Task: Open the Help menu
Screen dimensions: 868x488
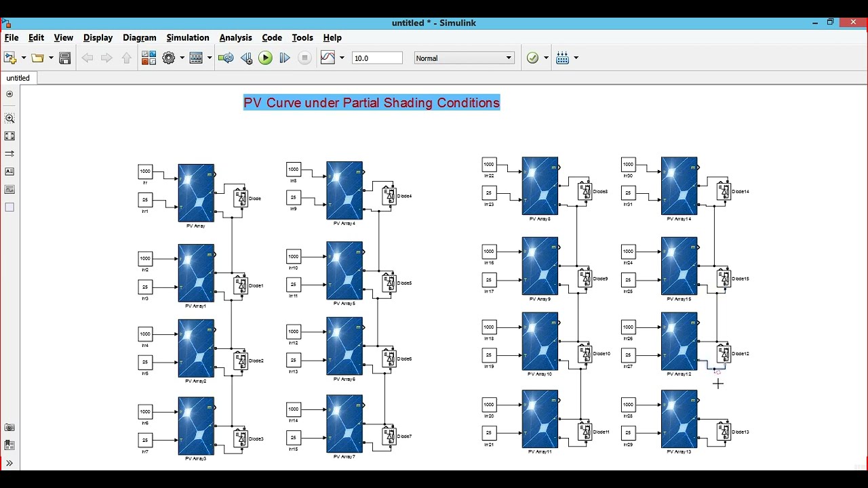Action: pyautogui.click(x=332, y=38)
